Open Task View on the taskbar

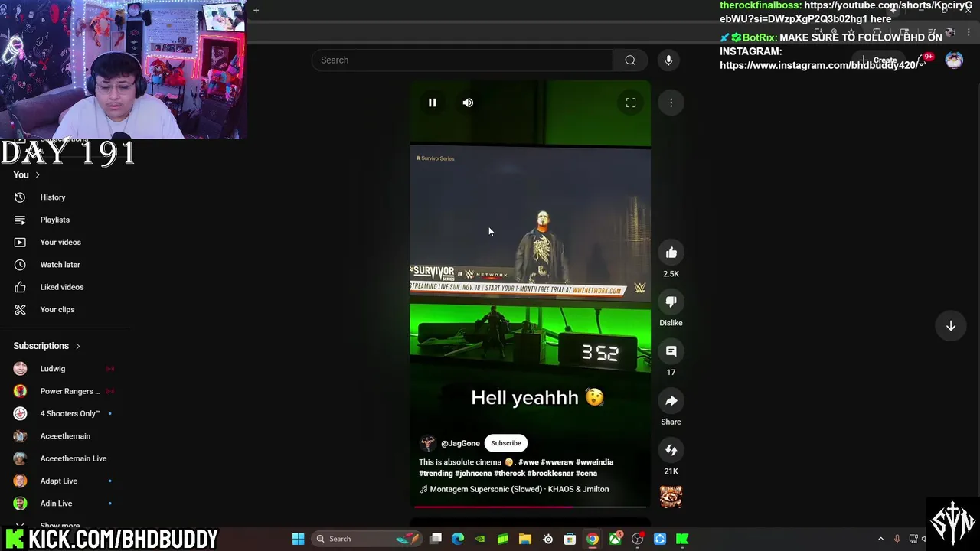pyautogui.click(x=436, y=539)
